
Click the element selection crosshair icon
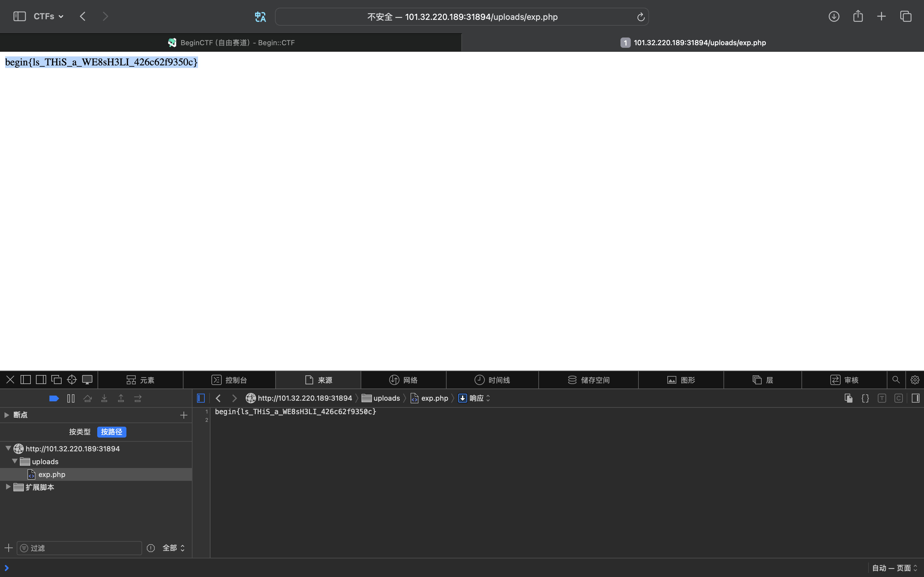pos(72,380)
